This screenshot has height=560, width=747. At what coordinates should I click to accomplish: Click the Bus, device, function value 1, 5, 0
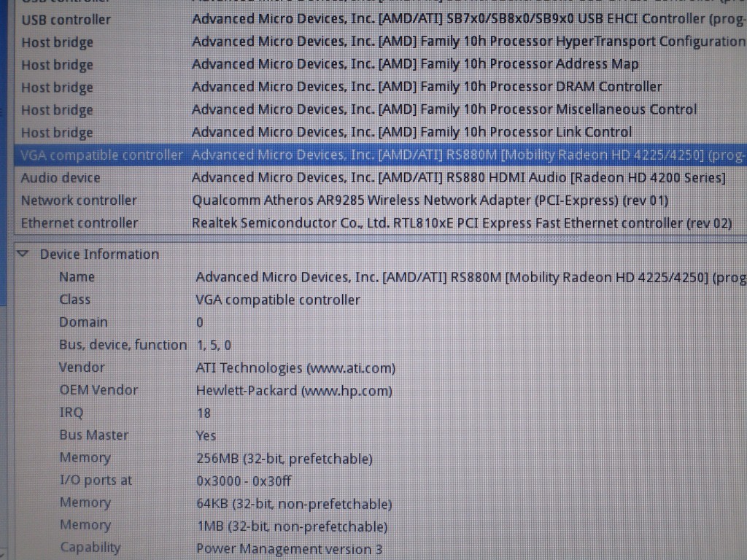[214, 345]
